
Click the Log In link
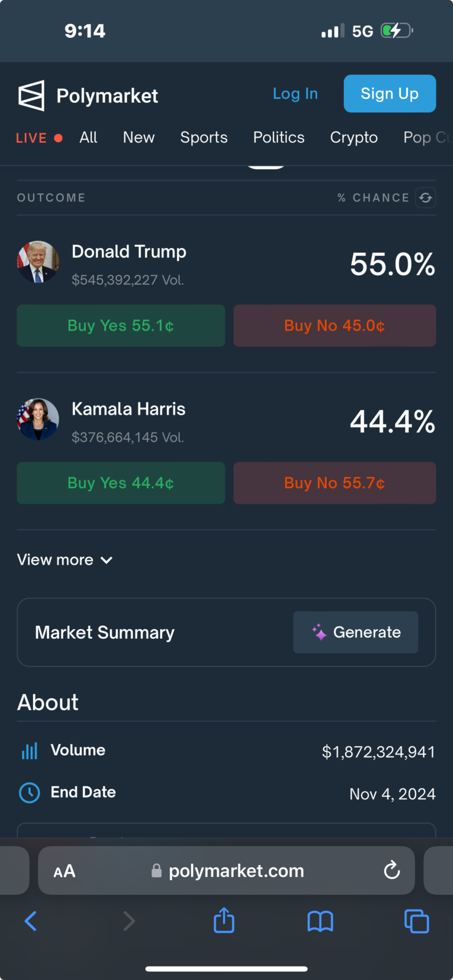coord(295,94)
